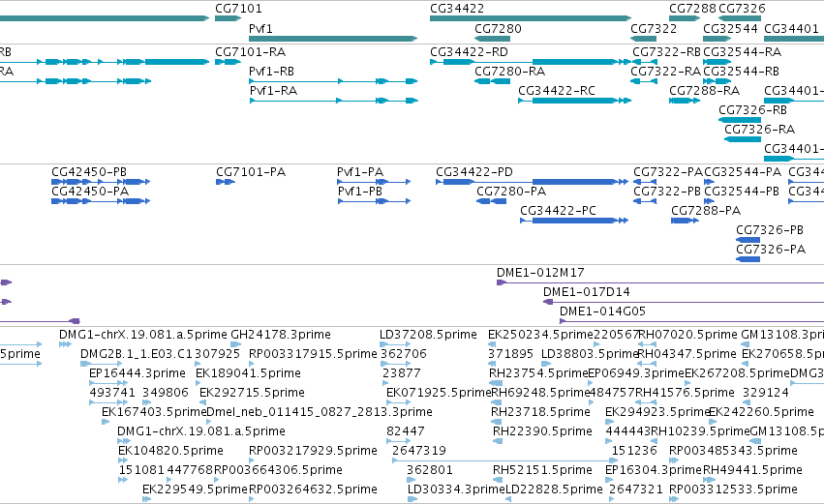Click EST EK189041.5prime
Image resolution: width=824 pixels, height=504 pixels.
[x=248, y=373]
